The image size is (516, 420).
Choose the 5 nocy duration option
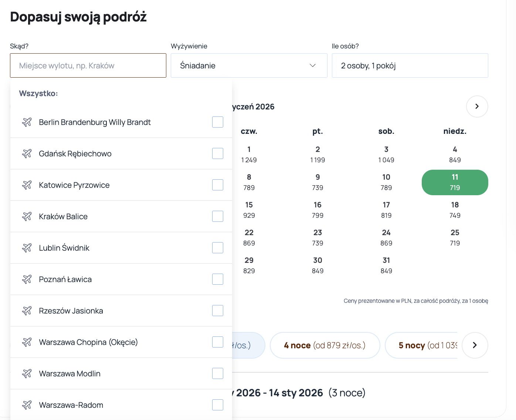pos(421,345)
